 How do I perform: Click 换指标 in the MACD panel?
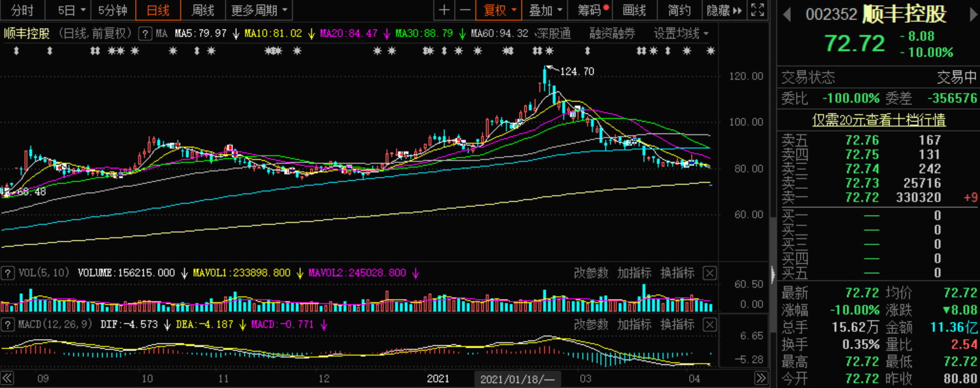[x=677, y=325]
